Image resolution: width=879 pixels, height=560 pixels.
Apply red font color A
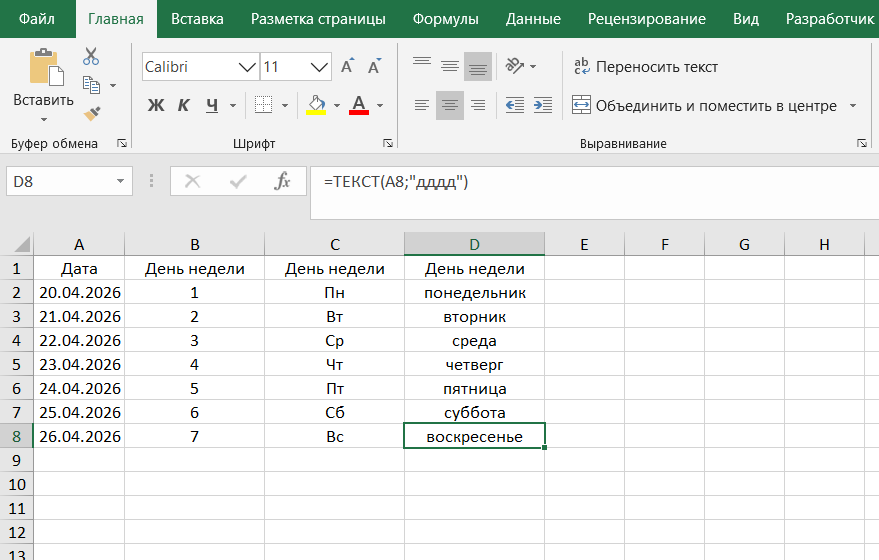359,105
